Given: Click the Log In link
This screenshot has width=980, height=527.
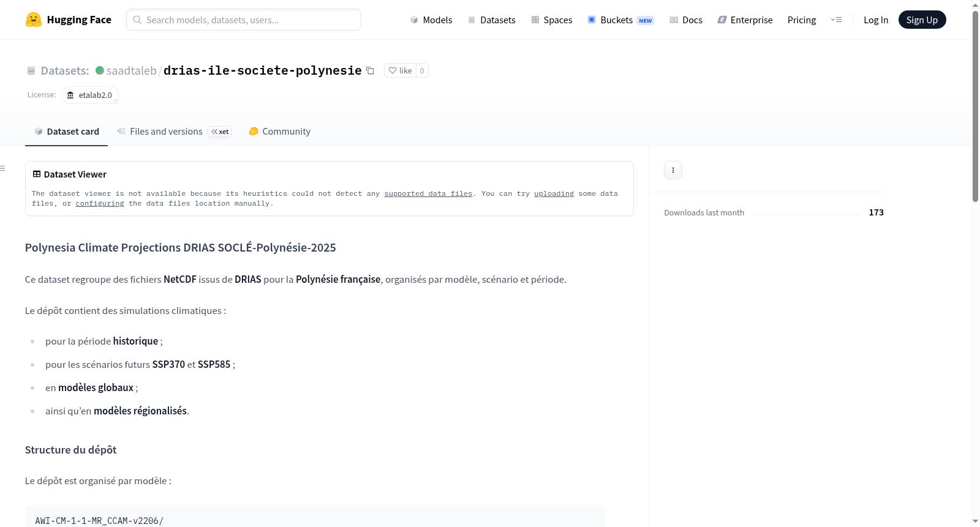Looking at the screenshot, I should (x=876, y=20).
